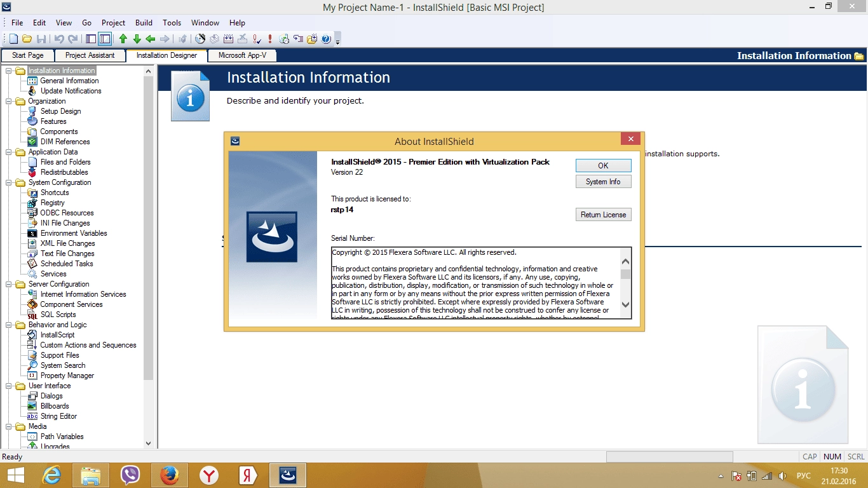Click the green up arrow icon
The height and width of the screenshot is (488, 868).
pos(123,39)
